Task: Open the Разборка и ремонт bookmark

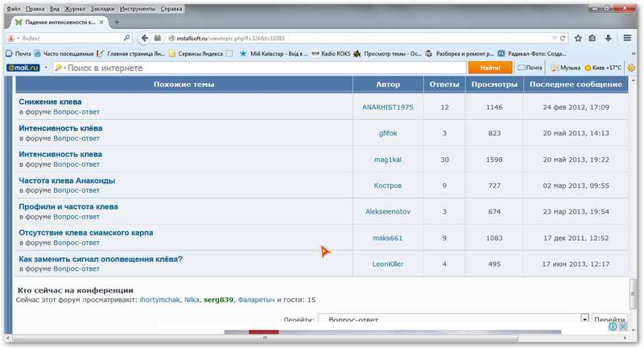Action: click(460, 53)
